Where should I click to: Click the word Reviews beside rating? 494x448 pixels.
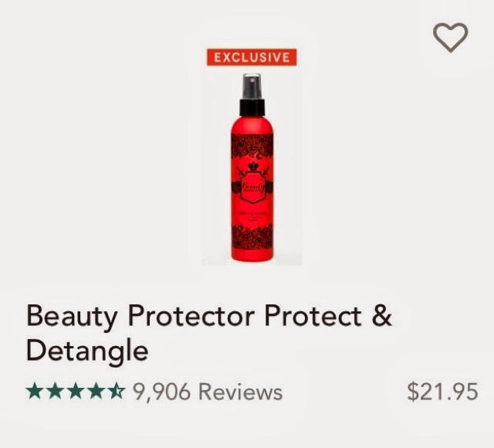[x=240, y=392]
